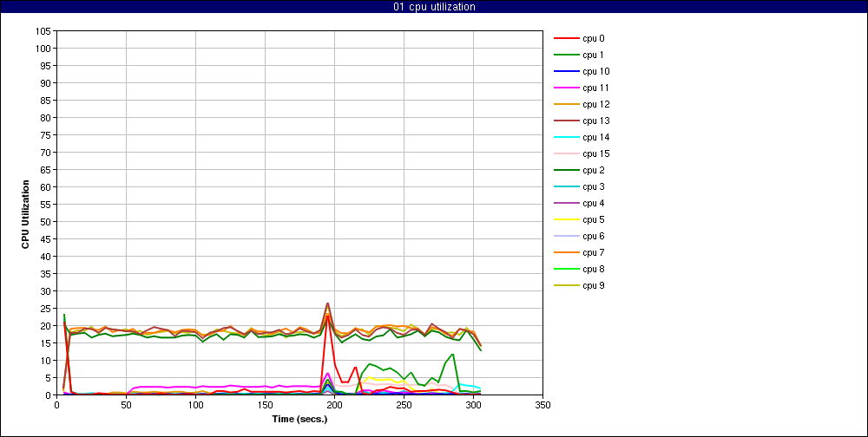Click the 75 tick label on the y-axis

coord(47,135)
